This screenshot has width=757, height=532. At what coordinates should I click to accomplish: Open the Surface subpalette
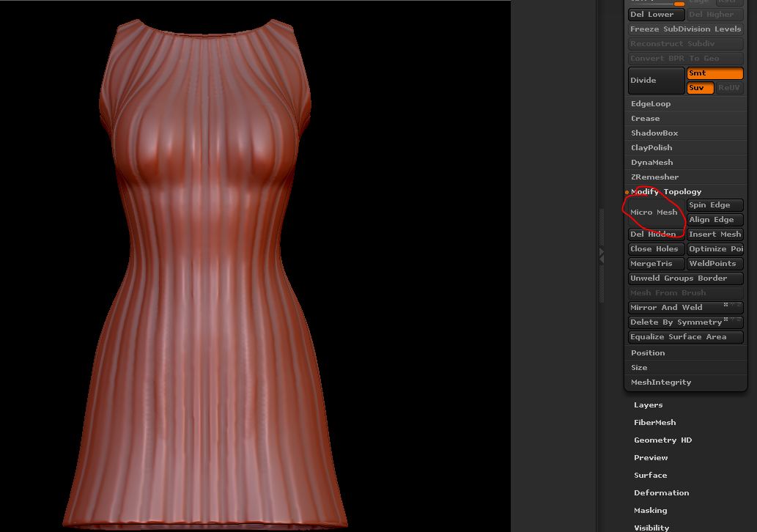click(650, 475)
